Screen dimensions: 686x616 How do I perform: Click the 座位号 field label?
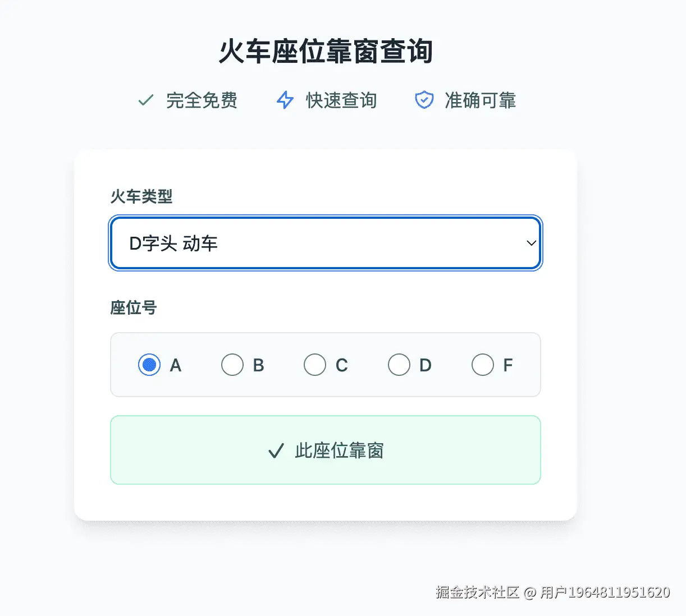coord(134,307)
